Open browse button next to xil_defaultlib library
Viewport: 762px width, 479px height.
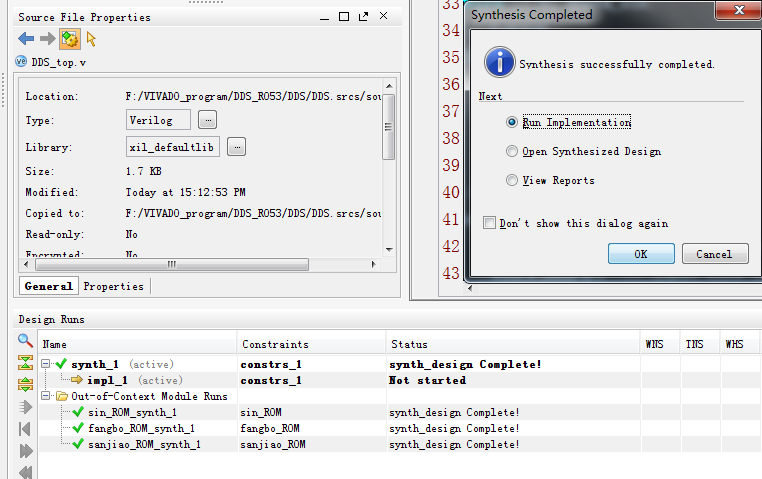click(x=237, y=147)
